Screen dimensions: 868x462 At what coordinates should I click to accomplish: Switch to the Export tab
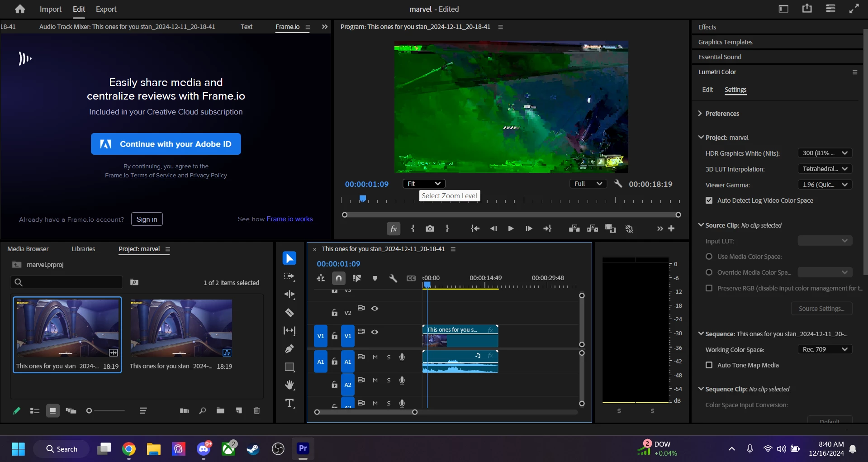(x=106, y=9)
